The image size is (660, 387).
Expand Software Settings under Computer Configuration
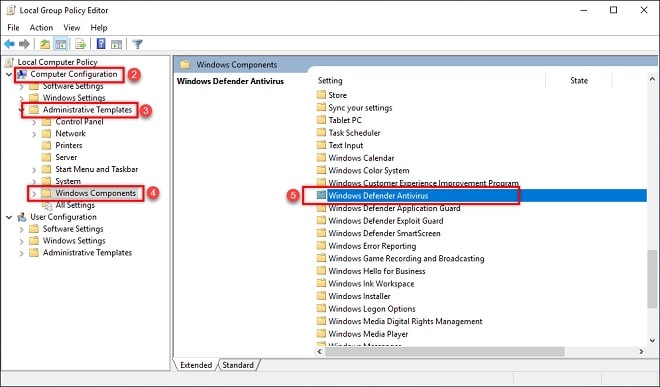pos(21,86)
